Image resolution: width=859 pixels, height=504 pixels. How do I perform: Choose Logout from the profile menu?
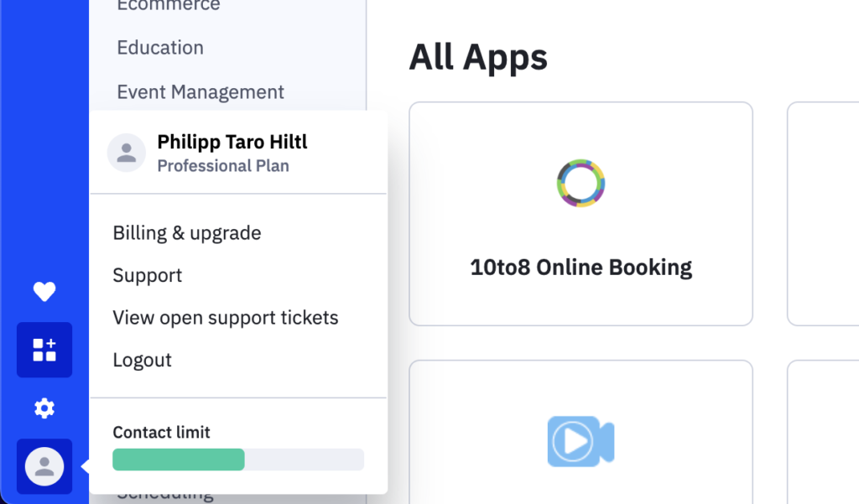click(143, 360)
